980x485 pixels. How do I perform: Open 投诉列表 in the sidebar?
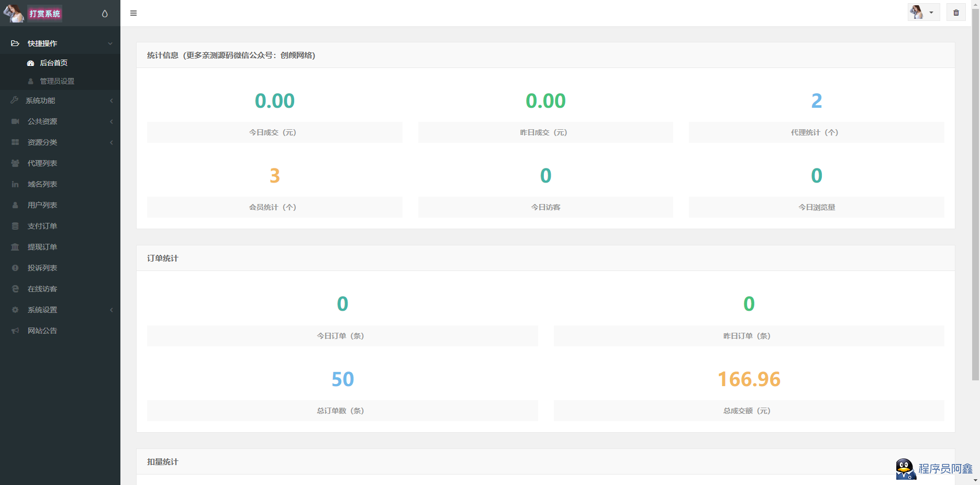point(42,268)
